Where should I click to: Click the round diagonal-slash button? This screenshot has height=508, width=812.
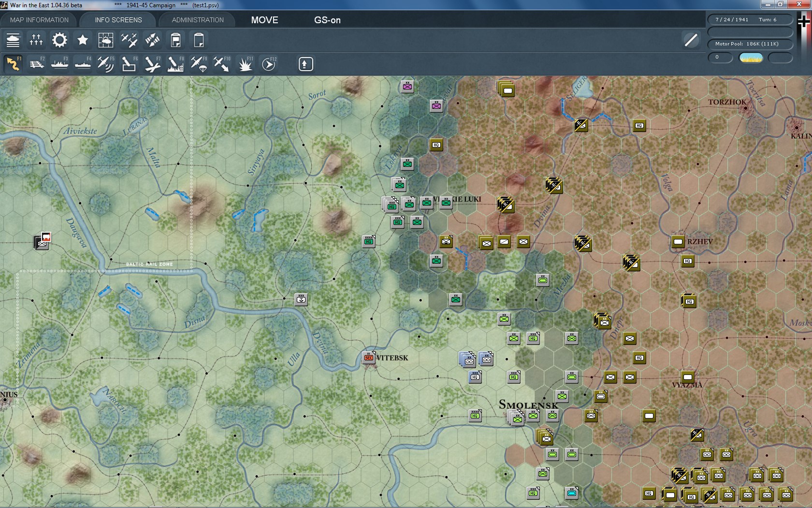point(691,40)
